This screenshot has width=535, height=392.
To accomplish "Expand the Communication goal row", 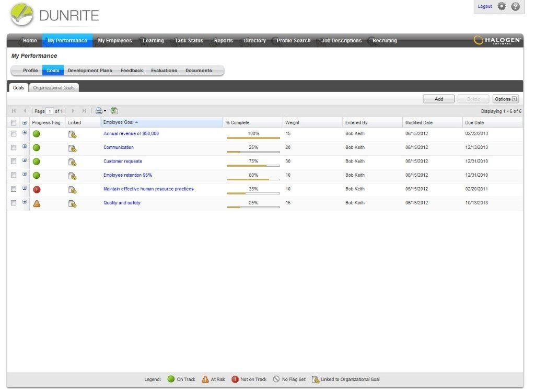I will pos(25,146).
